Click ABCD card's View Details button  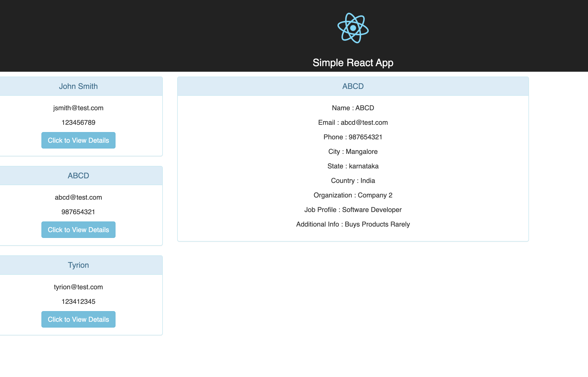point(78,230)
